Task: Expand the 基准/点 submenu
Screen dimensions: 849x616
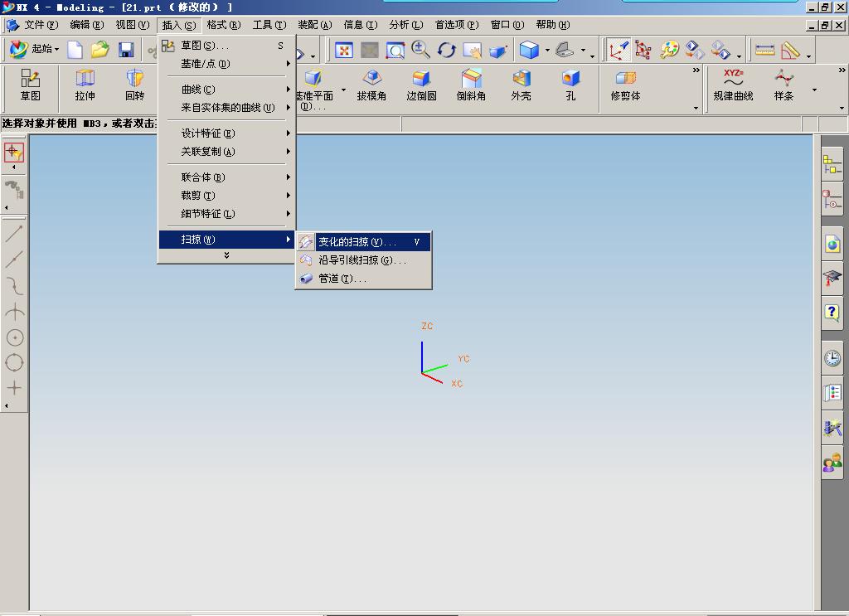Action: coord(226,63)
